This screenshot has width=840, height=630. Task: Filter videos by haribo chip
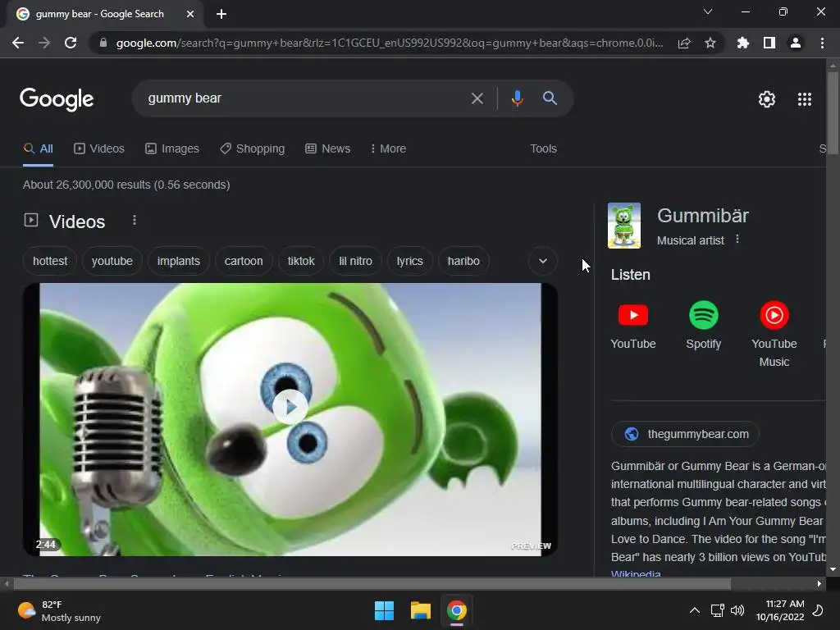tap(463, 261)
